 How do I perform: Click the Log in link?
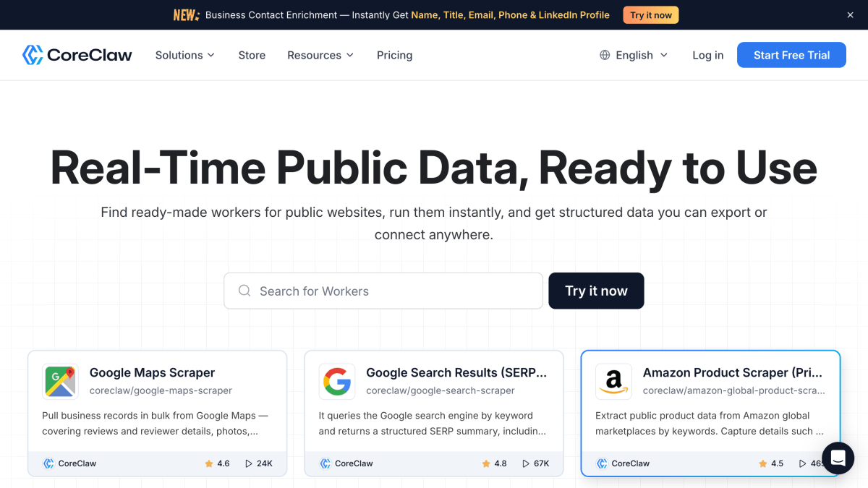(x=707, y=55)
